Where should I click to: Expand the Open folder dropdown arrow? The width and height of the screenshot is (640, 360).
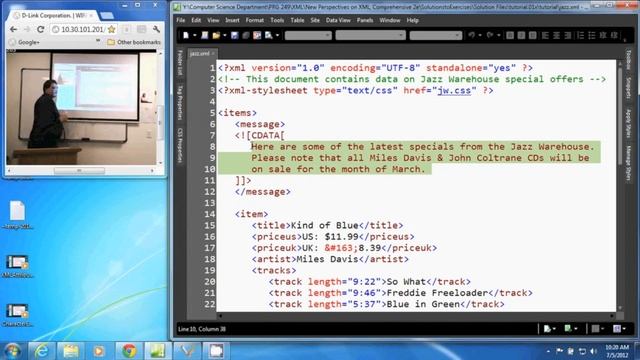pos(224,36)
